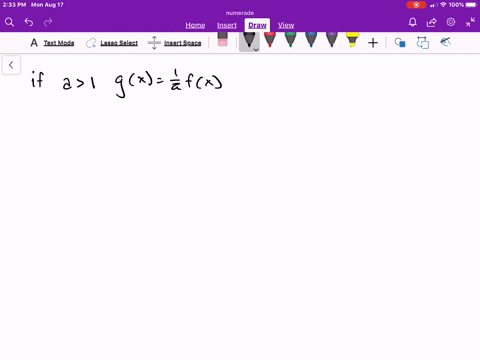Open the shapes tool icon

[400, 43]
